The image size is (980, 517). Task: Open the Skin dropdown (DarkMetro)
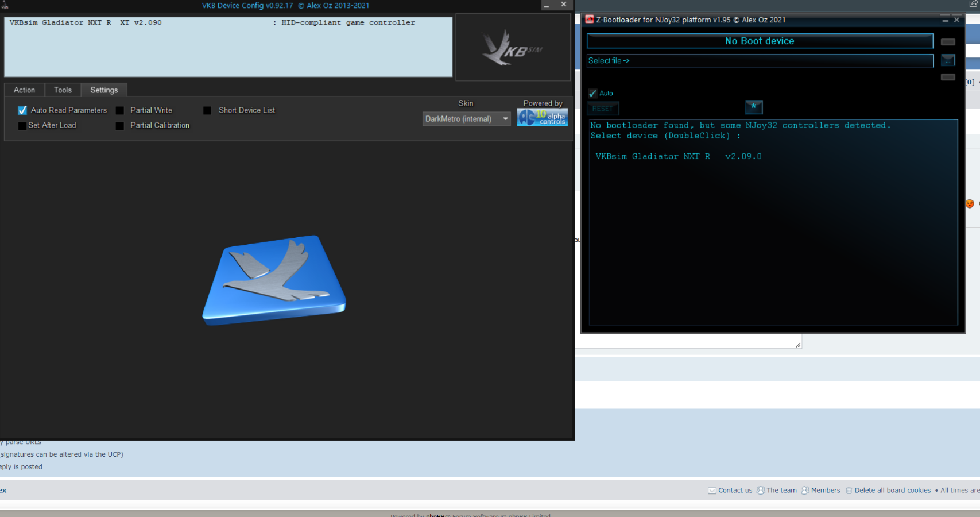(466, 119)
